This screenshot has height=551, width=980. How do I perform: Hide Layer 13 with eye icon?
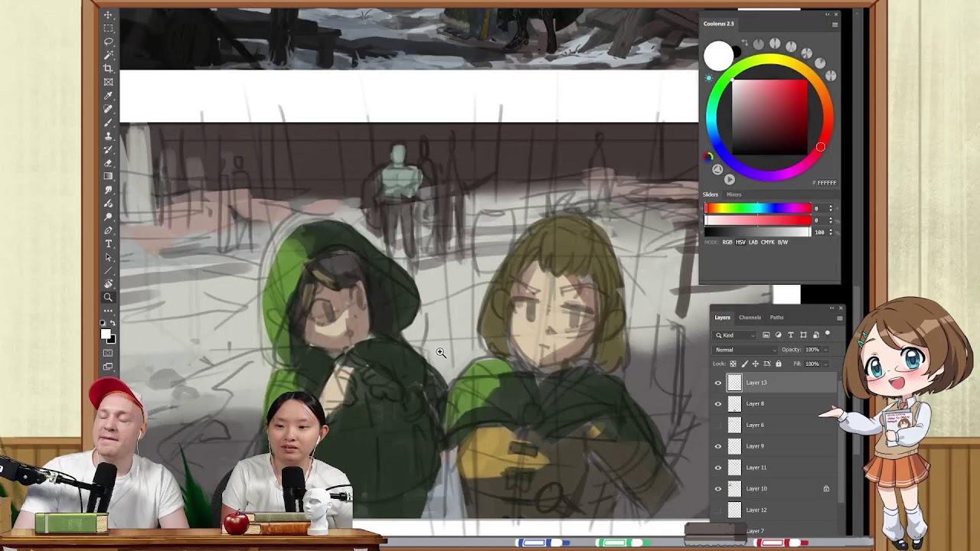(718, 383)
